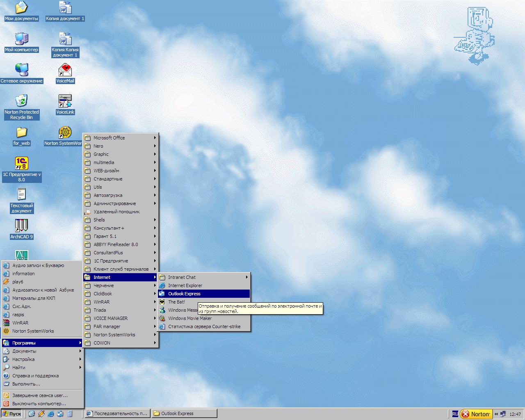Expand the Nero program group
Screen dimensions: 525x420
(121, 146)
